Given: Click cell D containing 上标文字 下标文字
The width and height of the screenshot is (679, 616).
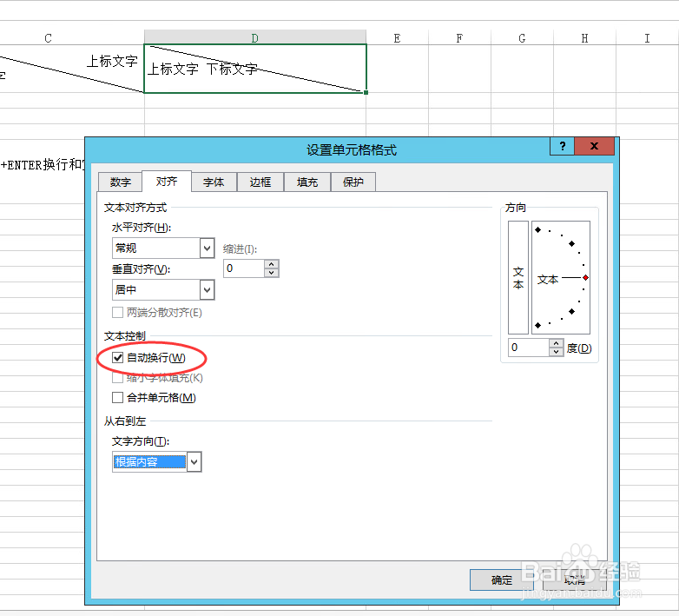Looking at the screenshot, I should point(255,69).
